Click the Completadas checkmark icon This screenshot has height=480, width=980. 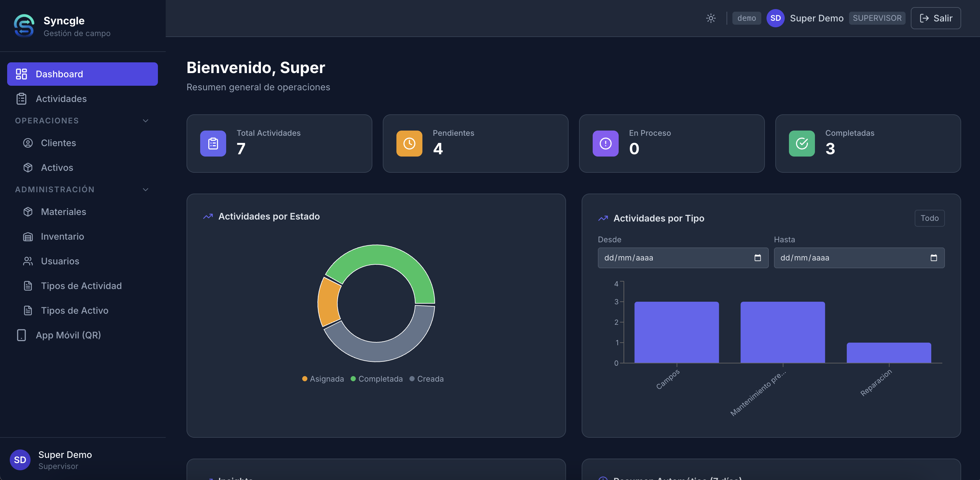click(802, 144)
